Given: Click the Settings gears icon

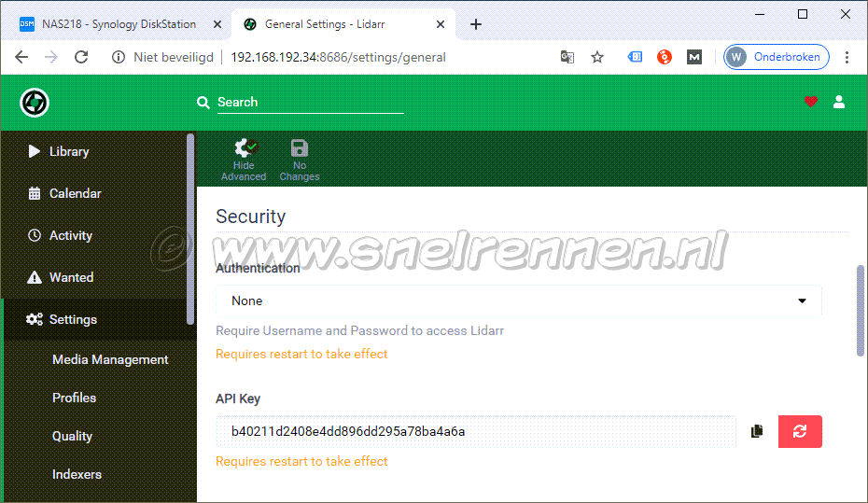Looking at the screenshot, I should coord(35,319).
